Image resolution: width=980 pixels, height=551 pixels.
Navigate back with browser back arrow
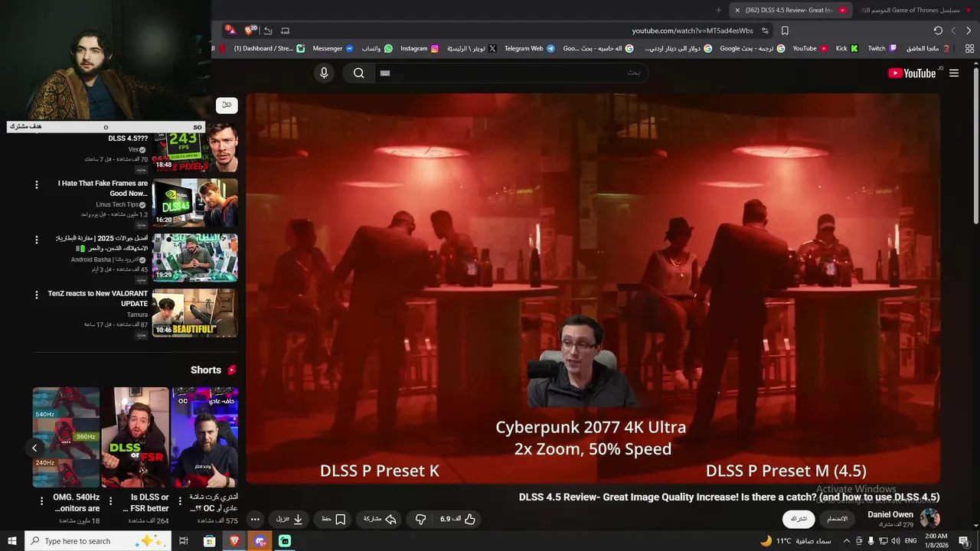tap(969, 31)
